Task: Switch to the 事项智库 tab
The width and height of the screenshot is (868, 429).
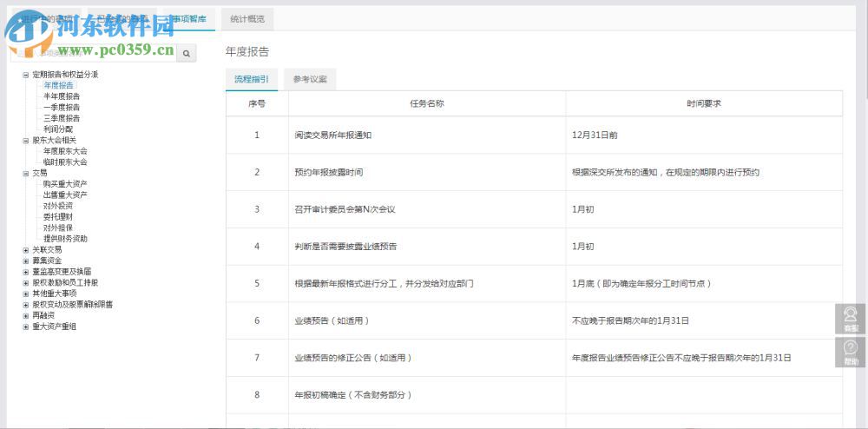Action: click(188, 19)
